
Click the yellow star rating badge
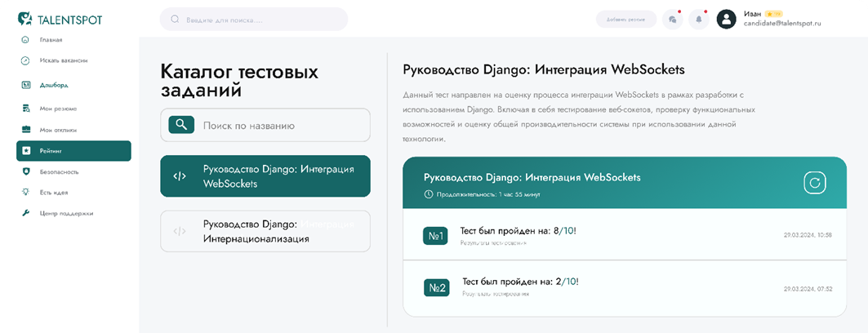tap(773, 14)
